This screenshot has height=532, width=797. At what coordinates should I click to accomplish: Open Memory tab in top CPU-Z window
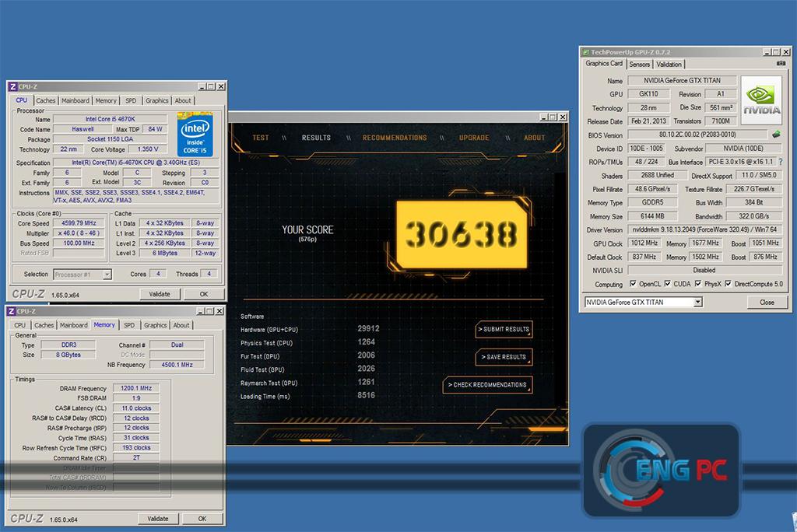coord(106,100)
